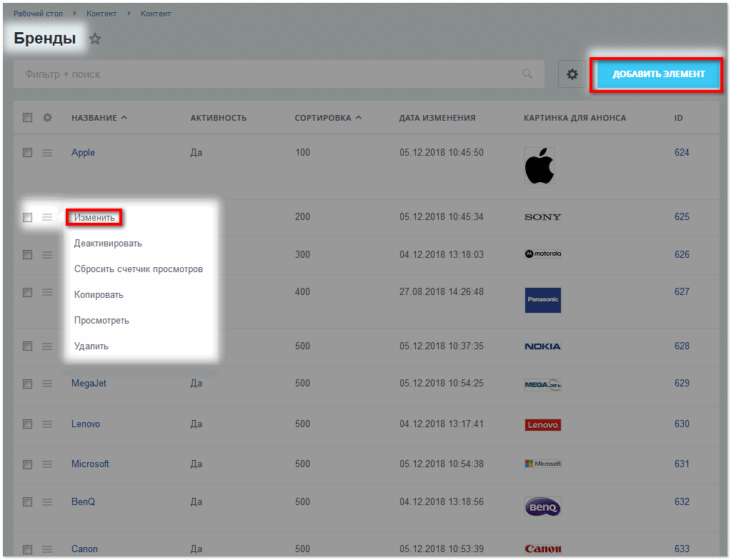Check the checkbox for row ID 628
731x560 pixels.
[27, 346]
